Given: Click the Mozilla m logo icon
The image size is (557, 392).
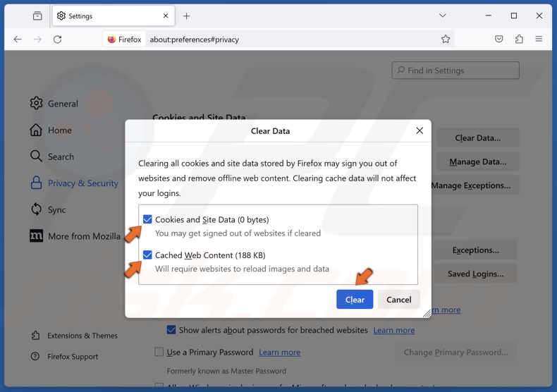Looking at the screenshot, I should coord(36,235).
